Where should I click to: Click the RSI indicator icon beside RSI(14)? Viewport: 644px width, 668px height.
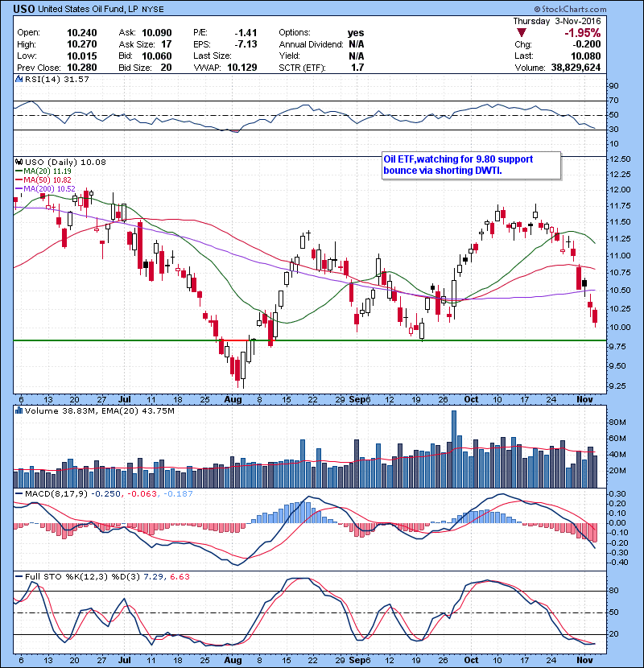[19, 79]
